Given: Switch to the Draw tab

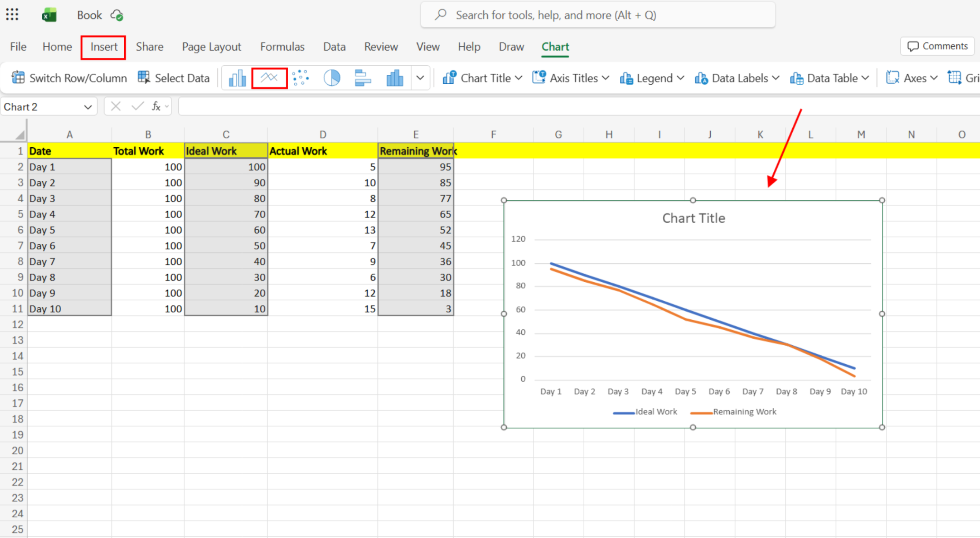Looking at the screenshot, I should click(x=511, y=47).
